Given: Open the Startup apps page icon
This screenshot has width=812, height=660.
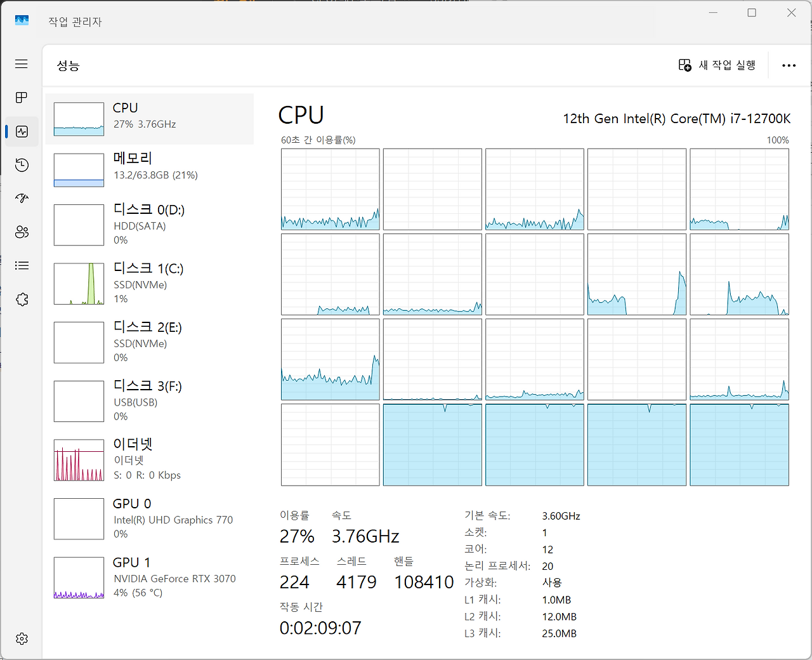Looking at the screenshot, I should (x=22, y=199).
